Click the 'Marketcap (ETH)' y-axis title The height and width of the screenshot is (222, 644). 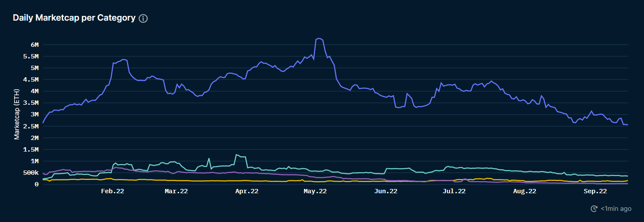point(17,114)
